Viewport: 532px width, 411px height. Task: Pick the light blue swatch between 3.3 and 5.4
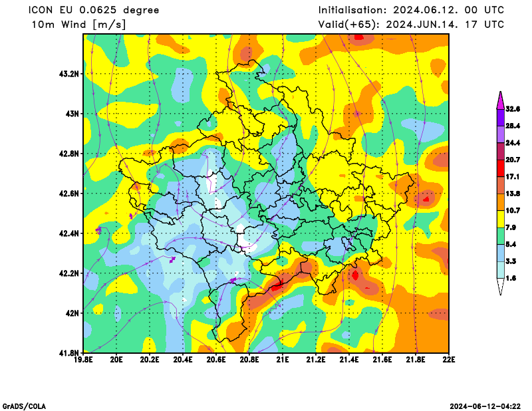[x=501, y=253]
